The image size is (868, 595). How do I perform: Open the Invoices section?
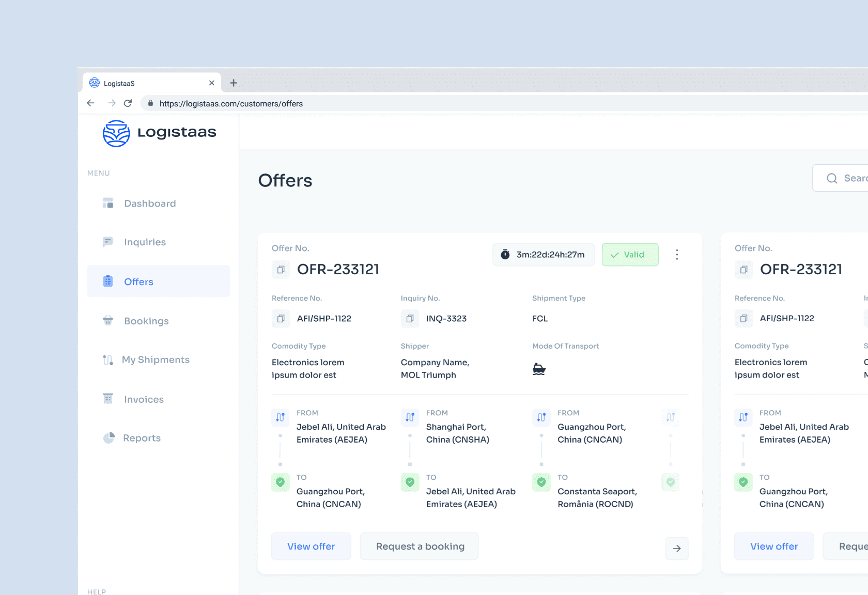144,399
